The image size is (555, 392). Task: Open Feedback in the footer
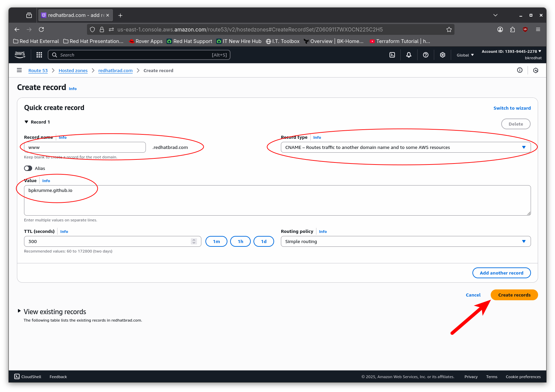click(x=58, y=377)
